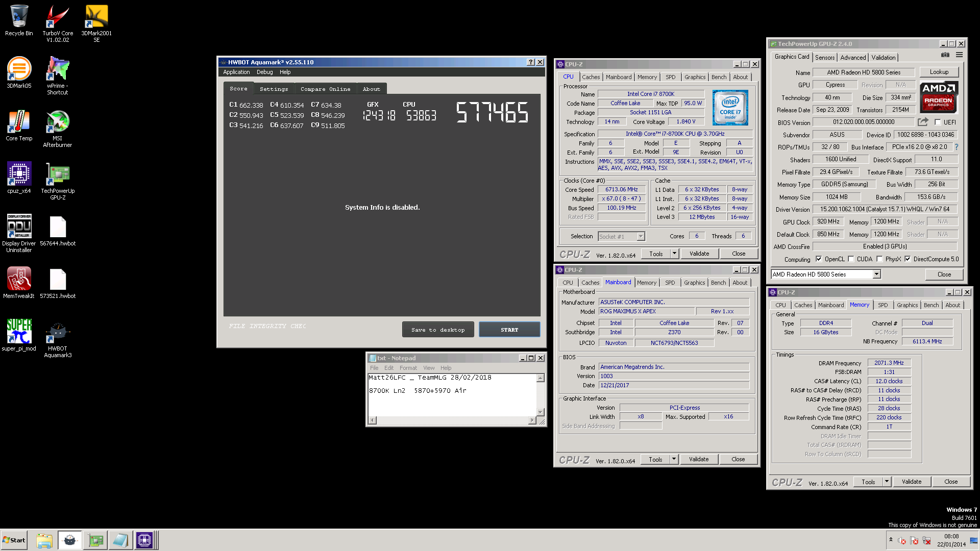Open Display Driver Uninstaller icon
This screenshot has height=551, width=980.
point(19,233)
